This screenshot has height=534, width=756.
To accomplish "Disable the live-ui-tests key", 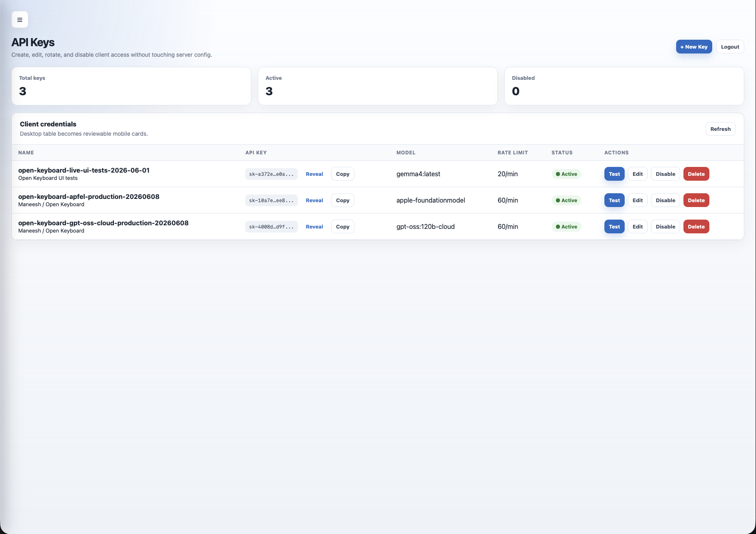I will click(665, 174).
